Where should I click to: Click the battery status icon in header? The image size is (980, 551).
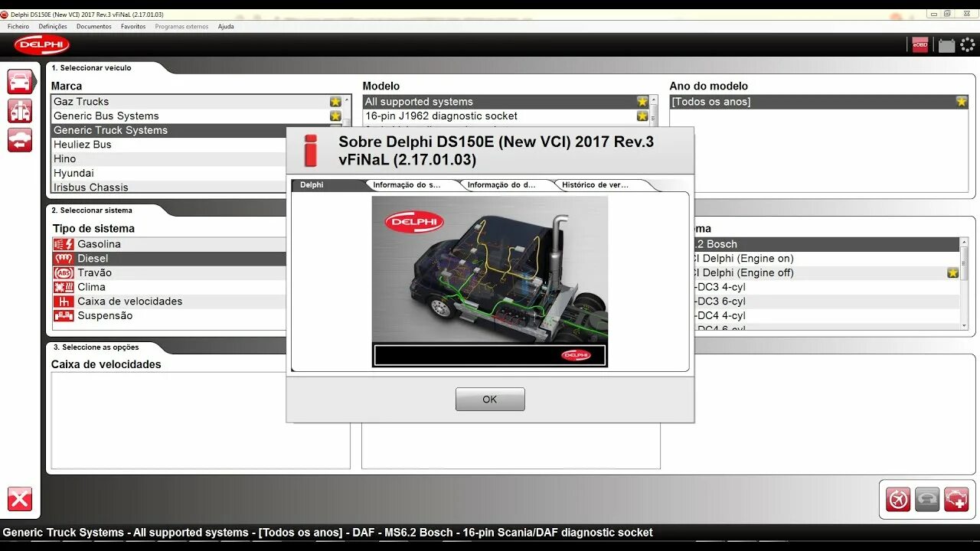click(946, 45)
